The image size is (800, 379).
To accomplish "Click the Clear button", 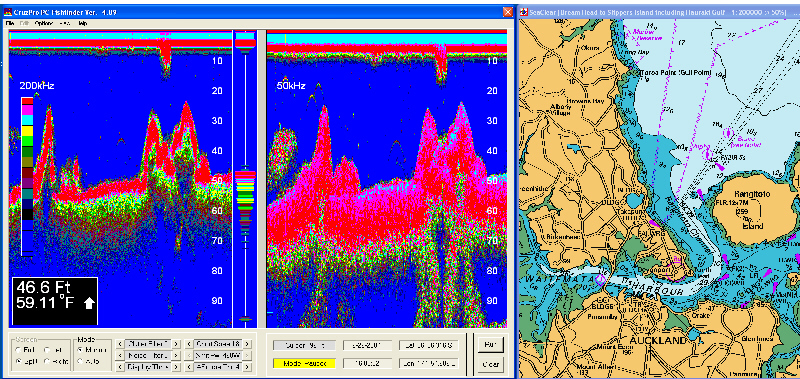I will 490,365.
